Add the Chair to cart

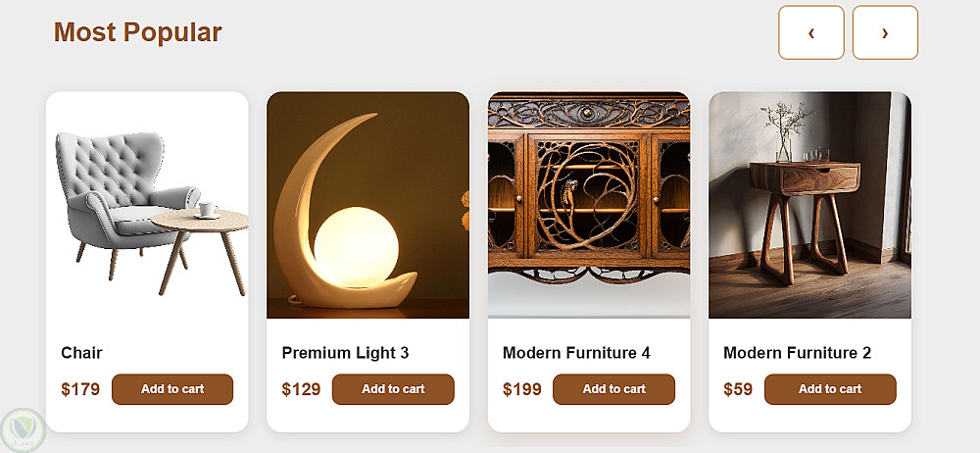click(x=172, y=389)
